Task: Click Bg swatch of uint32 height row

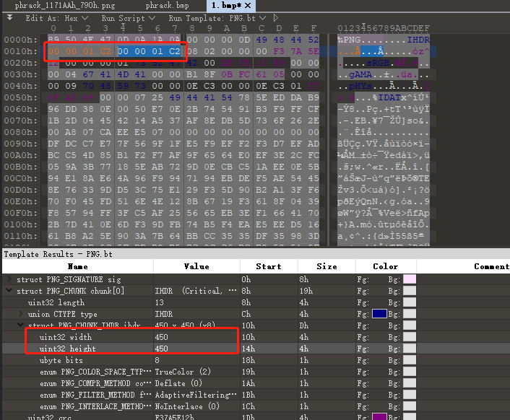Action: click(x=410, y=349)
